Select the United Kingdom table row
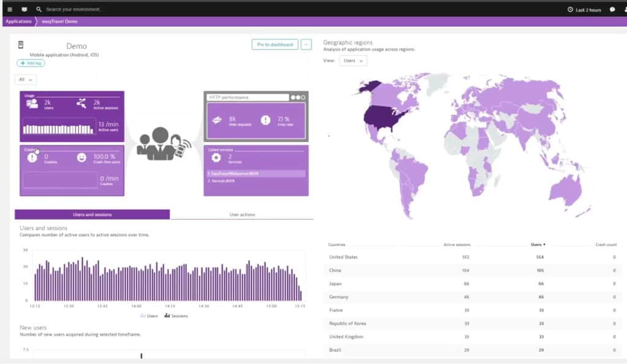 473,337
